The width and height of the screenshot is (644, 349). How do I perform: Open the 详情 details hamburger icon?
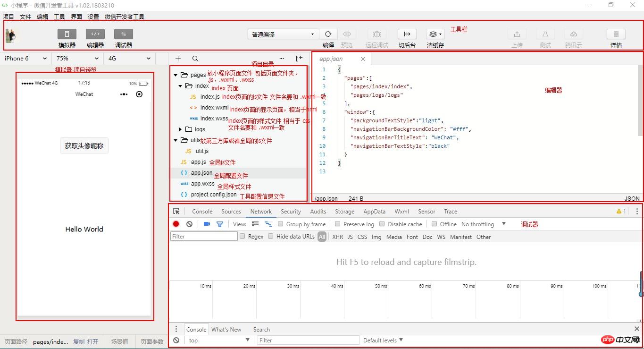coord(616,34)
